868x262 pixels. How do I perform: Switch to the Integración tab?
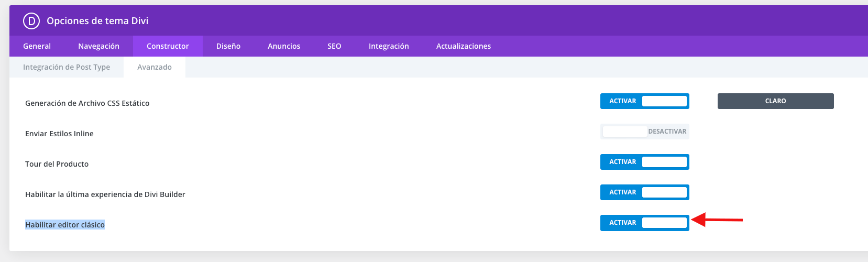click(389, 46)
